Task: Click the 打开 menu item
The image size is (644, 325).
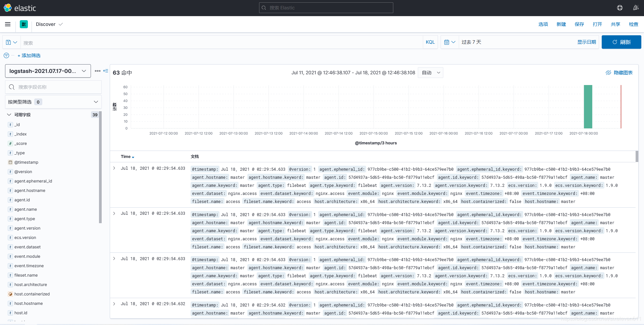Action: 597,24
